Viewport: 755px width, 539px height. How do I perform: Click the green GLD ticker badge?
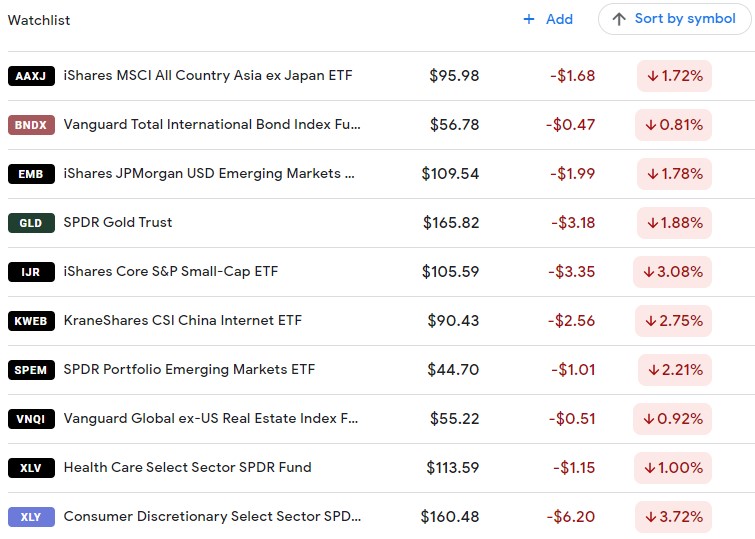(31, 223)
